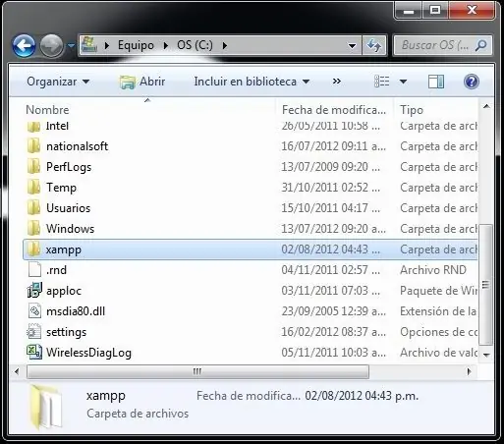Click the large xampp folder thumbnail in details pane
Viewport: 504px width, 444px height.
45,407
